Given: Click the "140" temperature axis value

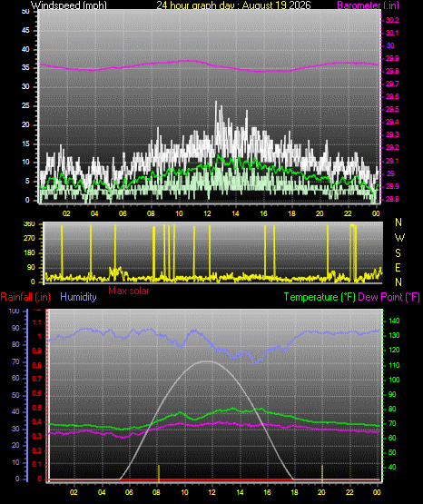Looking at the screenshot, I should click(394, 321).
